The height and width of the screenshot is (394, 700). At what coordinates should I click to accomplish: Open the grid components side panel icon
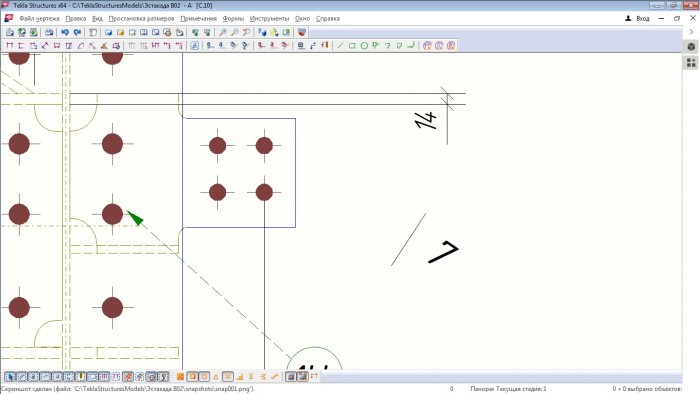(691, 63)
